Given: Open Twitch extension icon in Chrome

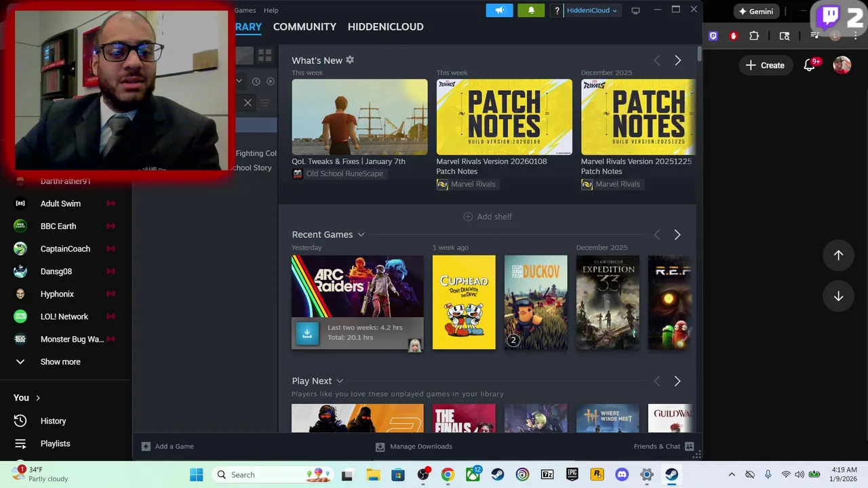Looking at the screenshot, I should click(x=713, y=36).
